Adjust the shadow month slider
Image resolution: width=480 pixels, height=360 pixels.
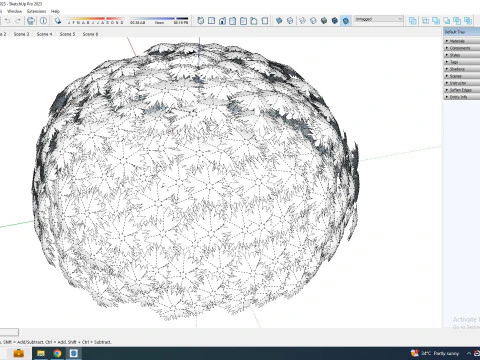coord(95,20)
